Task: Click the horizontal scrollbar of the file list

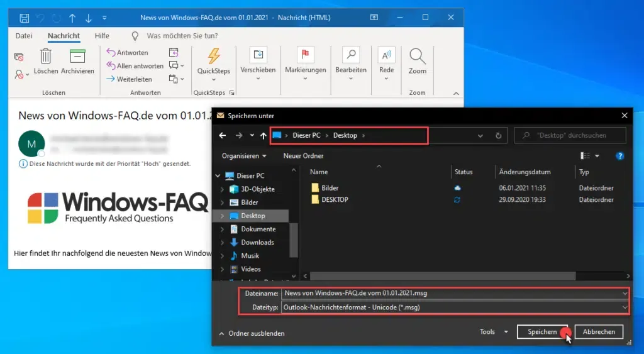Action: [443, 276]
